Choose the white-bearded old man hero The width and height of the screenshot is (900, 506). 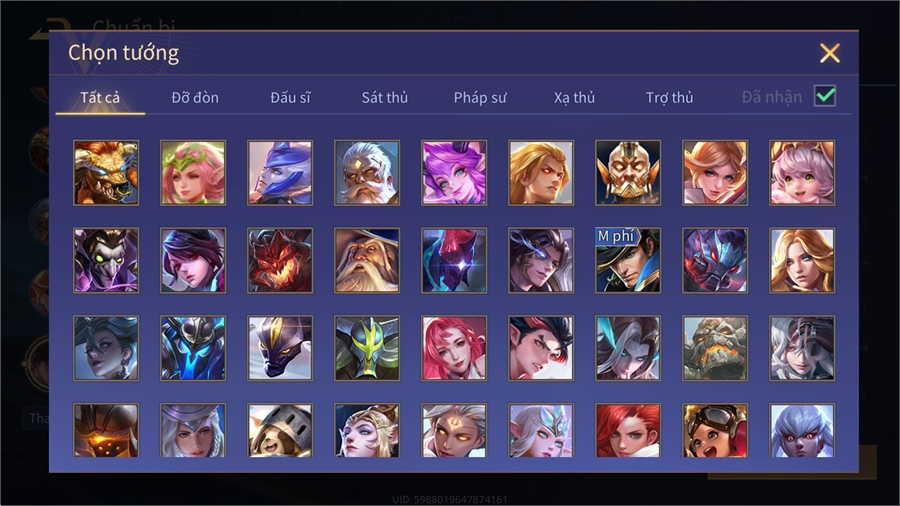click(367, 173)
